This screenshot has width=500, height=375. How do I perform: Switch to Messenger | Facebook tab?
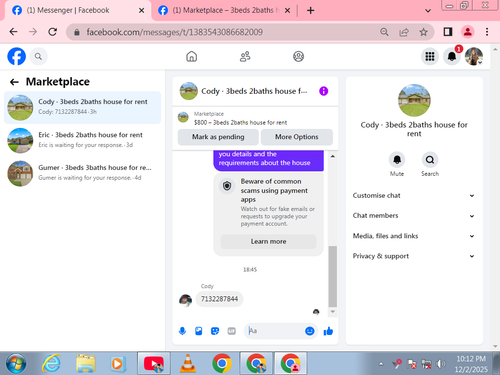(77, 10)
